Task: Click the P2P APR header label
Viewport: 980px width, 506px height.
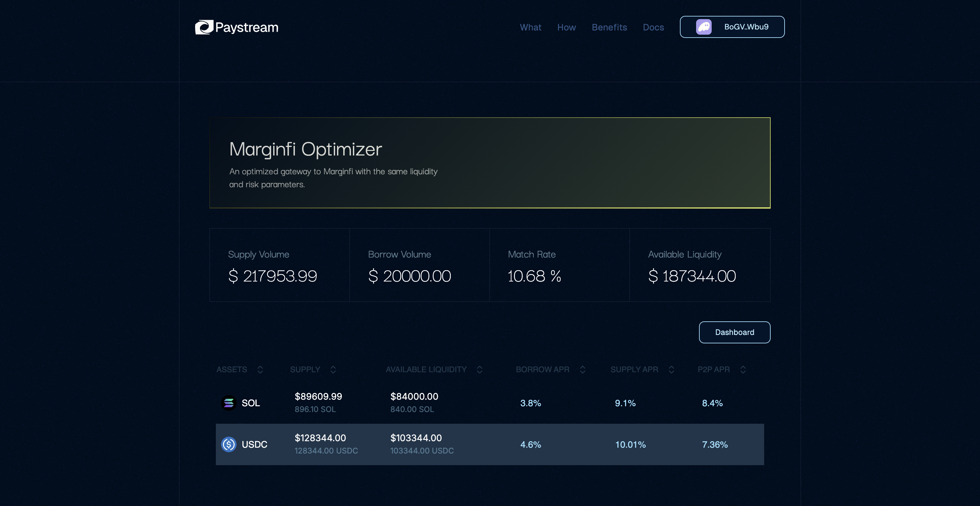Action: click(x=713, y=370)
